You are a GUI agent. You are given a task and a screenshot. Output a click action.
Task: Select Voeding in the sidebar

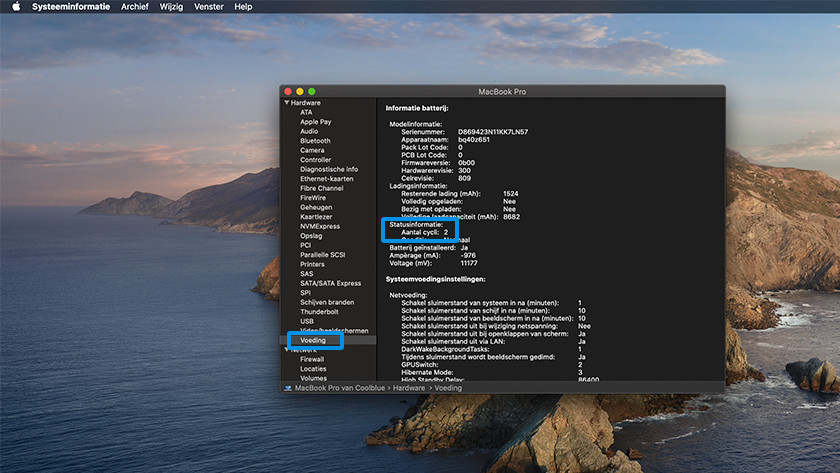[x=313, y=340]
